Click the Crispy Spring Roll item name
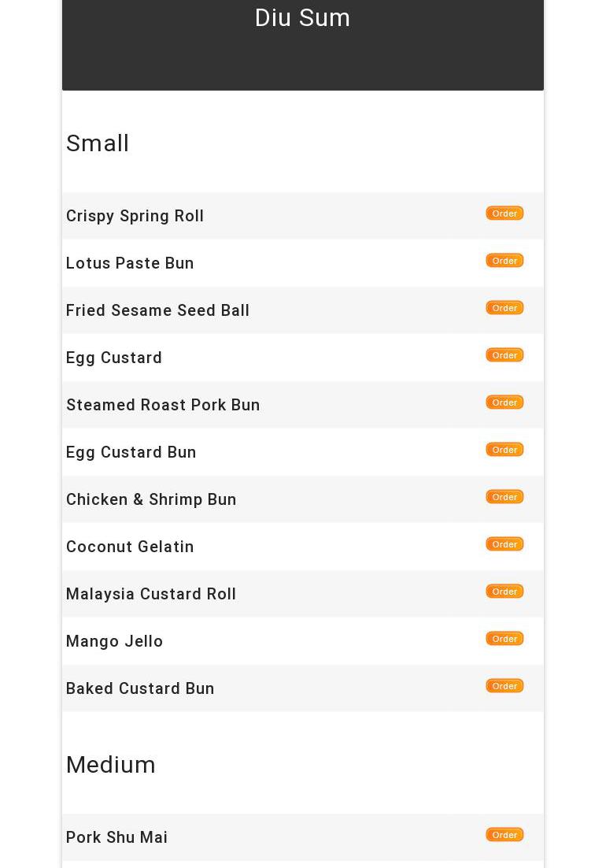The width and height of the screenshot is (606, 868). click(x=135, y=216)
